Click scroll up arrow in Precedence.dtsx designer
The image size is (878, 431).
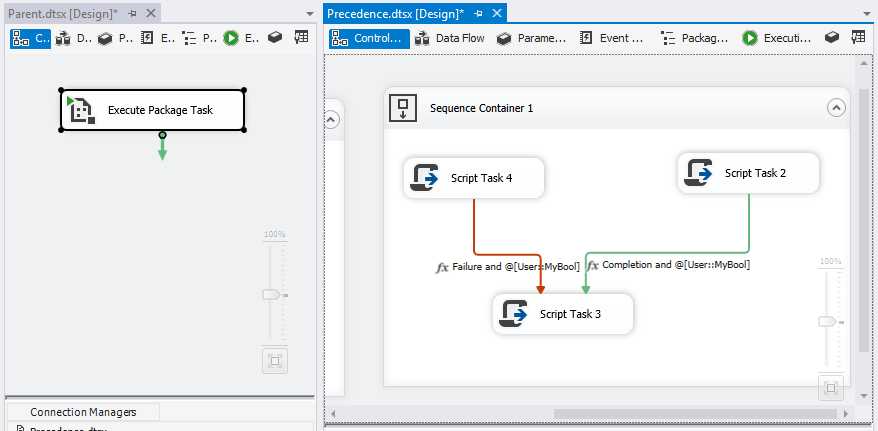coord(865,64)
